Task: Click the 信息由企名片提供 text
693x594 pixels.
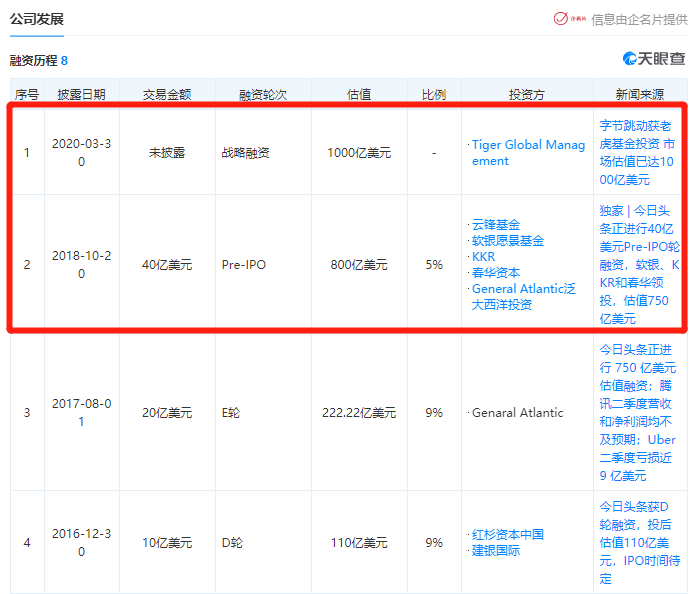Action: (639, 18)
